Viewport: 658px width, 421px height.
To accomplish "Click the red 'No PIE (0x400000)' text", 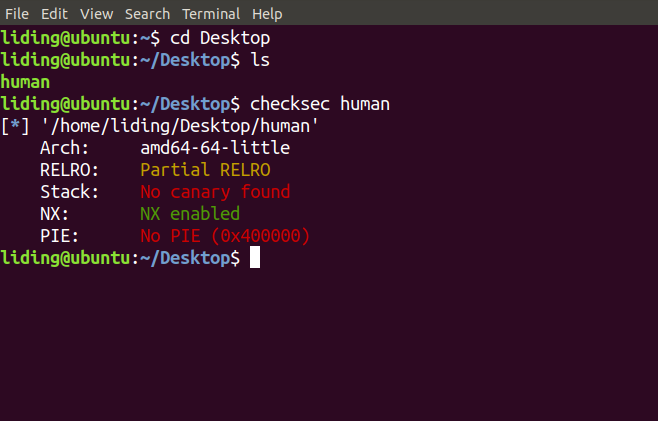I will (225, 235).
